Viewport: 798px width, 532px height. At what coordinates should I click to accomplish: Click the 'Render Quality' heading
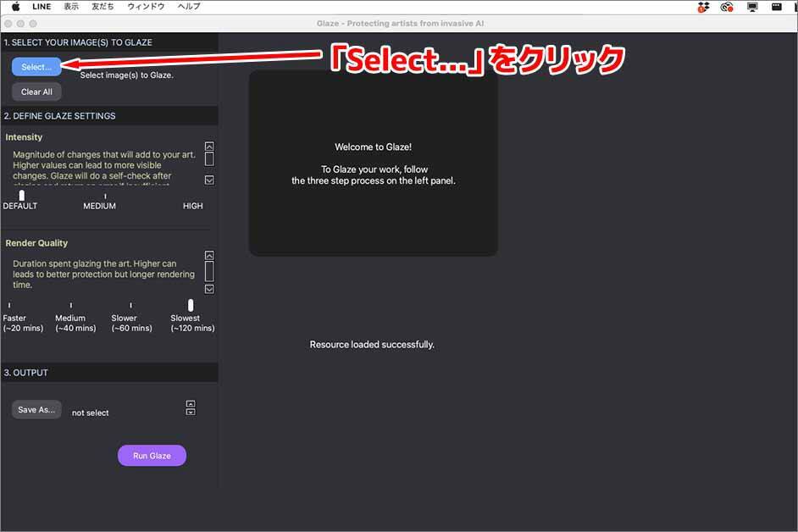coord(36,243)
